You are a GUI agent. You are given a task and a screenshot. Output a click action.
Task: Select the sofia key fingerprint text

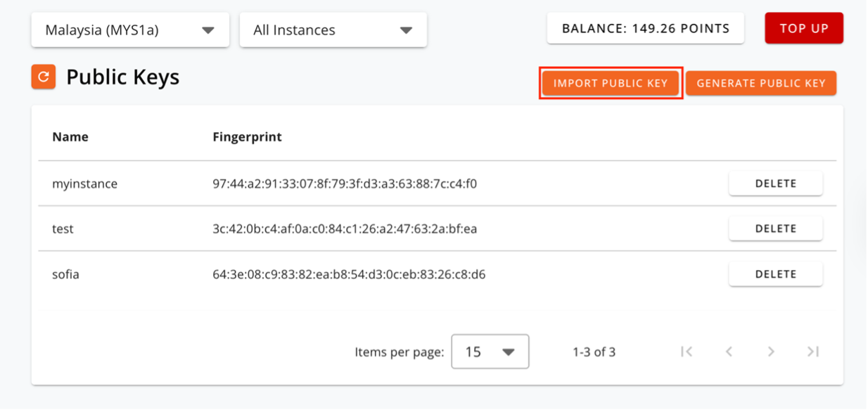click(x=349, y=274)
